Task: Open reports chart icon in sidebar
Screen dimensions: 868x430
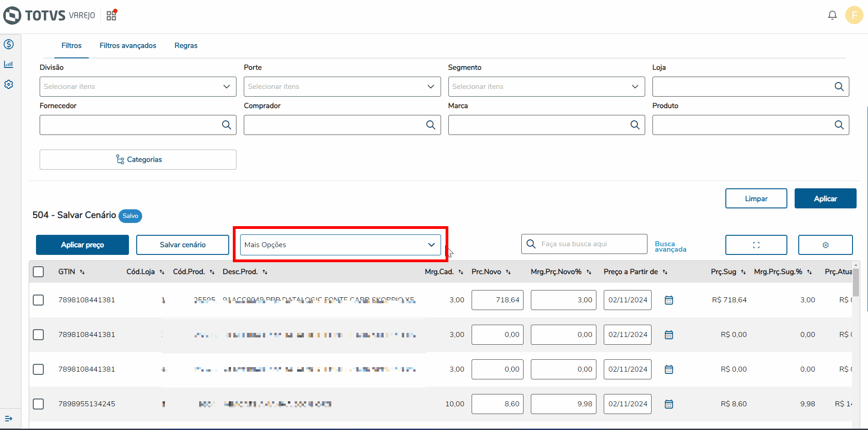Action: tap(9, 64)
